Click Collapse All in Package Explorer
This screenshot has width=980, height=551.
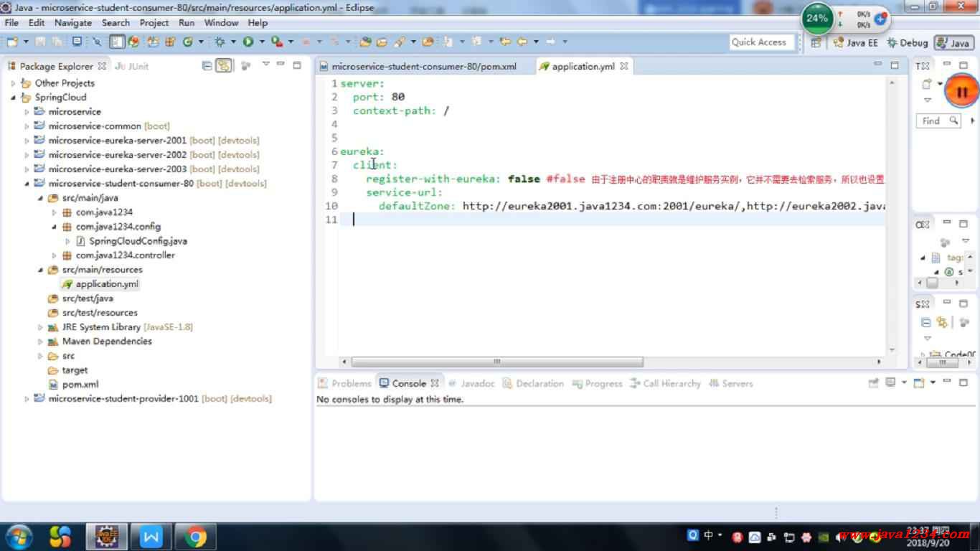click(x=207, y=65)
